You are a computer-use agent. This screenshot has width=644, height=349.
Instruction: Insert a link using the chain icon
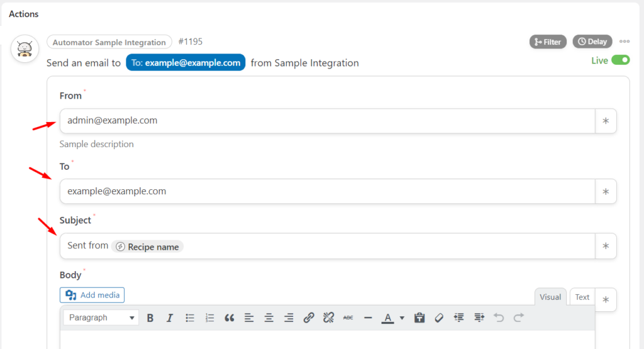pos(308,318)
